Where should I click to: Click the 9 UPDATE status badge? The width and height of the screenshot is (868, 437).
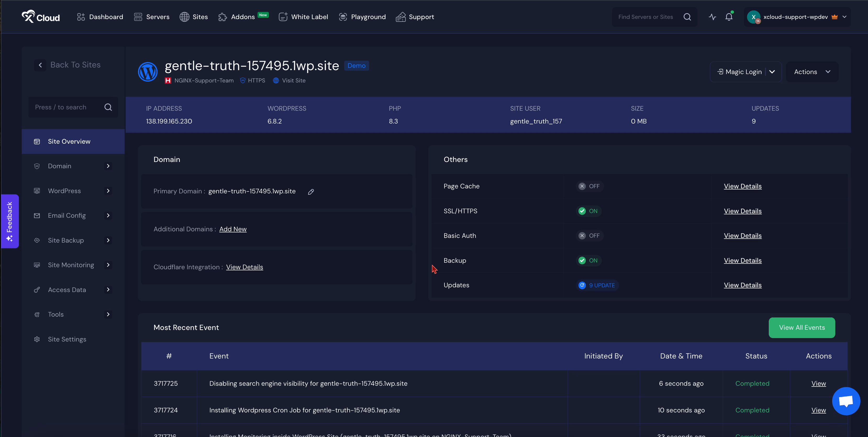click(597, 285)
